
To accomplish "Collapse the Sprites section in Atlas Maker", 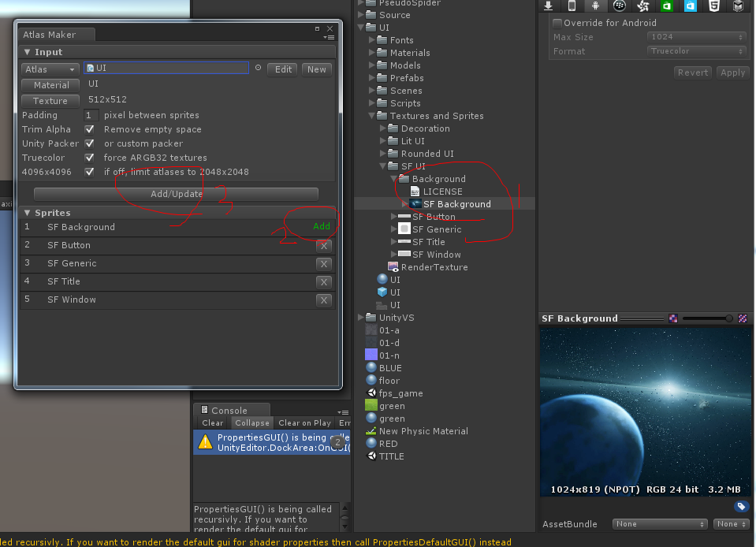I will coord(27,213).
